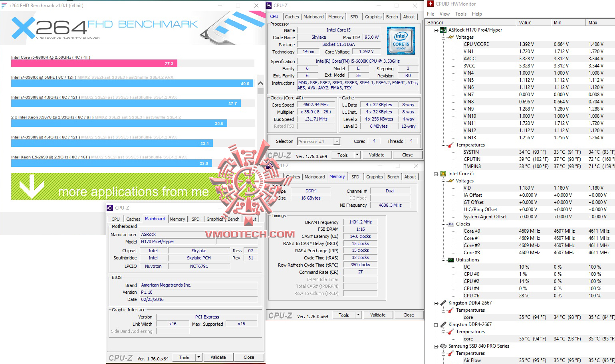The image size is (615, 364).
Task: Click Validate in CPU-Z memory timings window
Action: coord(378,315)
